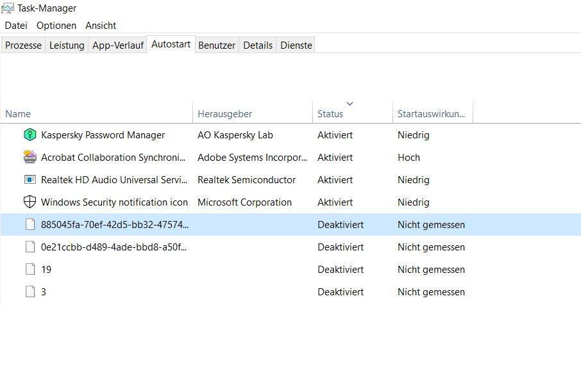Click the Kaspersky Password Manager icon
581x392 pixels.
(29, 135)
